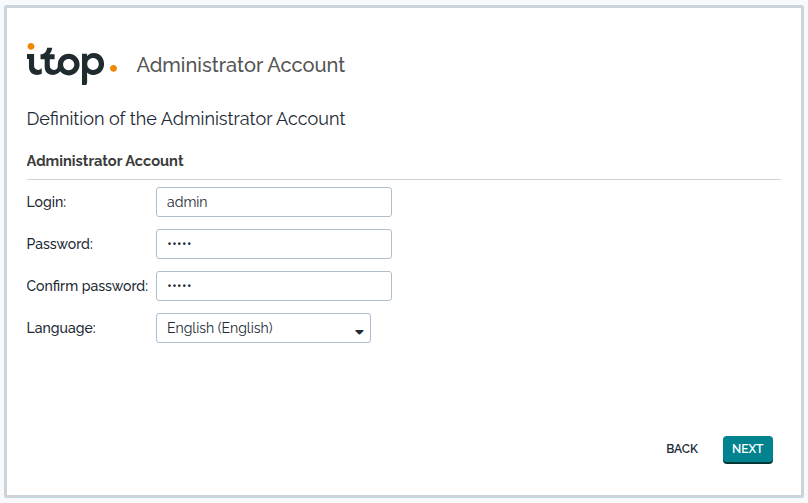
Task: Click inside the Password field
Action: click(x=274, y=244)
